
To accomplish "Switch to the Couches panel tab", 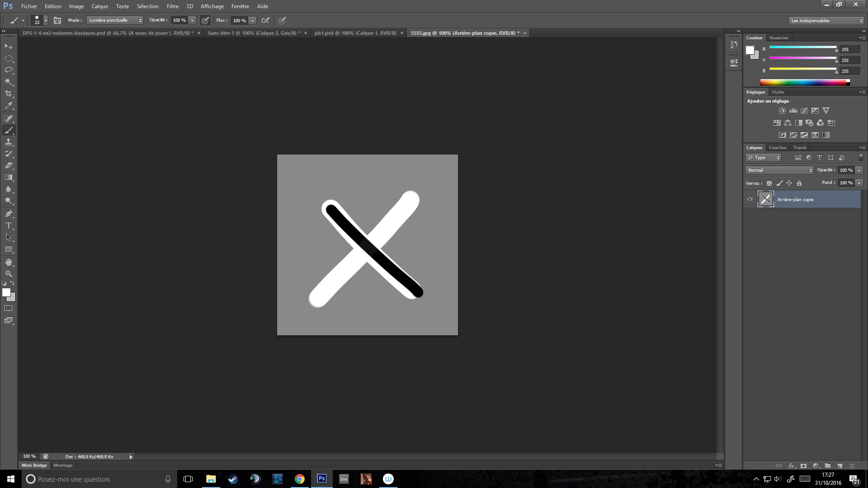I will tap(777, 148).
